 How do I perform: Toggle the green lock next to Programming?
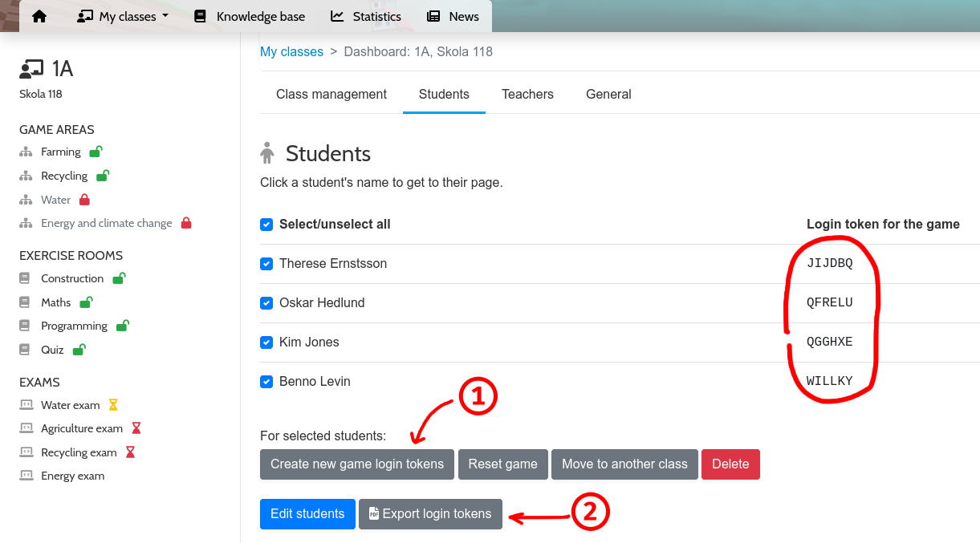[x=123, y=326]
